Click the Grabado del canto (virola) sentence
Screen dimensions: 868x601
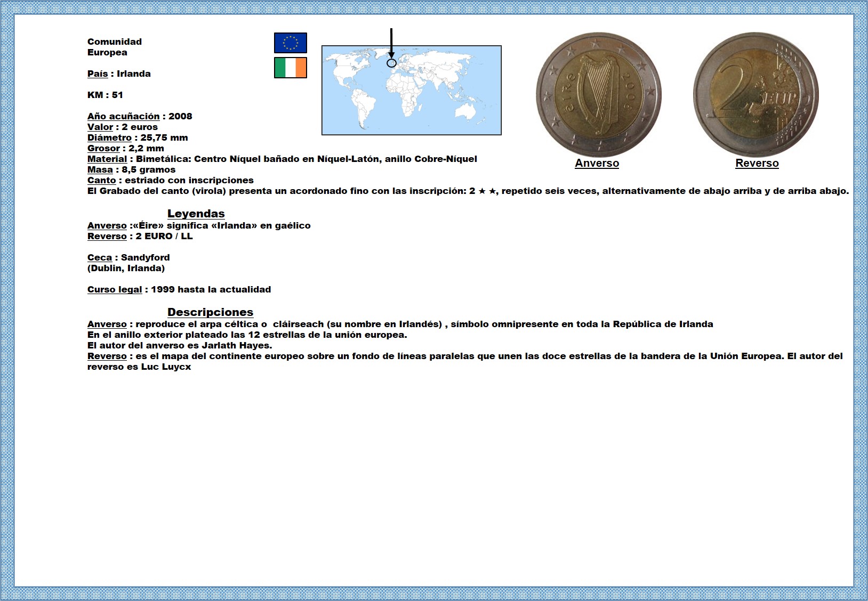pyautogui.click(x=468, y=191)
